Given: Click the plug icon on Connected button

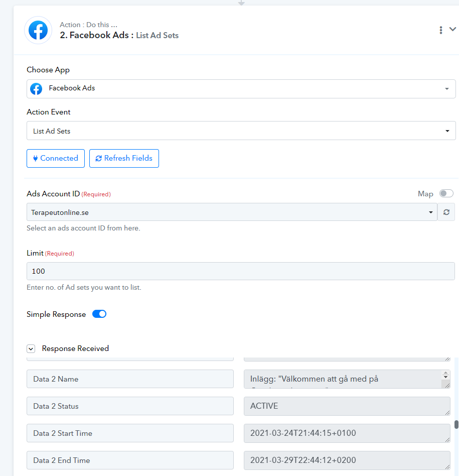Looking at the screenshot, I should 35,159.
